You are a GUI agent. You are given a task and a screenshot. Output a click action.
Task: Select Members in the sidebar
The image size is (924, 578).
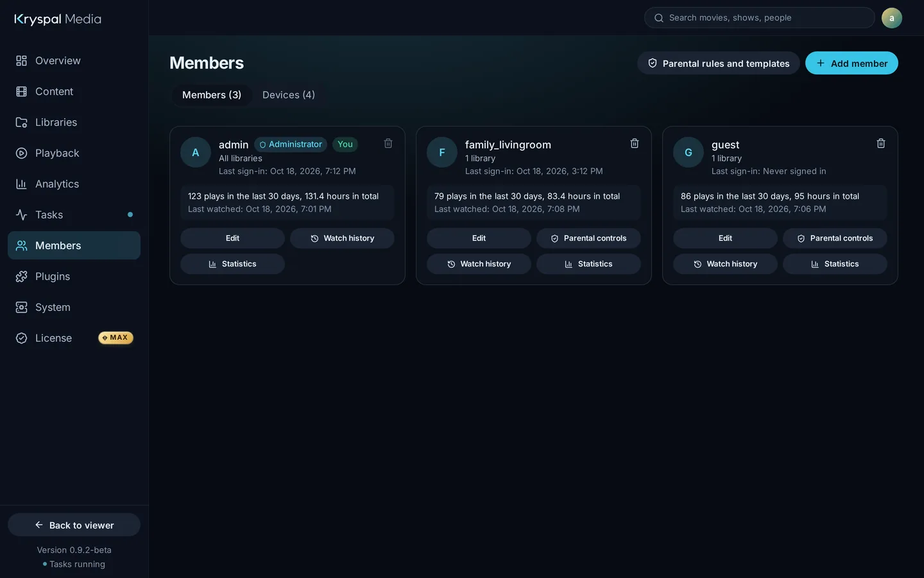tap(74, 245)
